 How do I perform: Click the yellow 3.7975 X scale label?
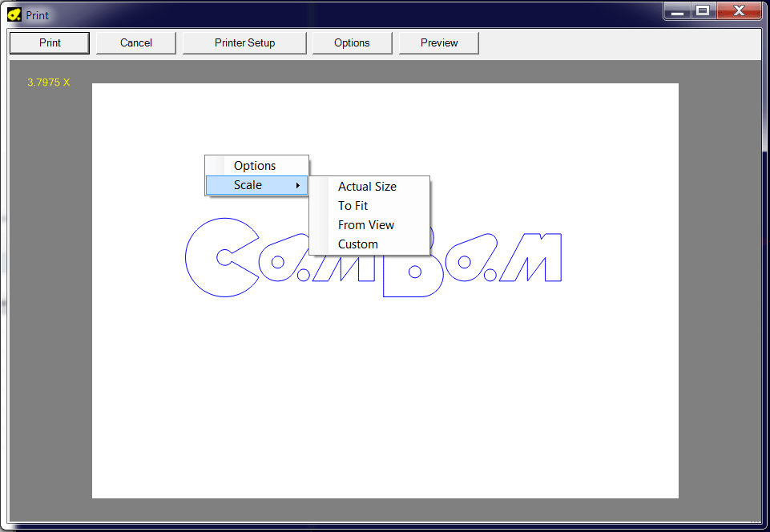[49, 83]
